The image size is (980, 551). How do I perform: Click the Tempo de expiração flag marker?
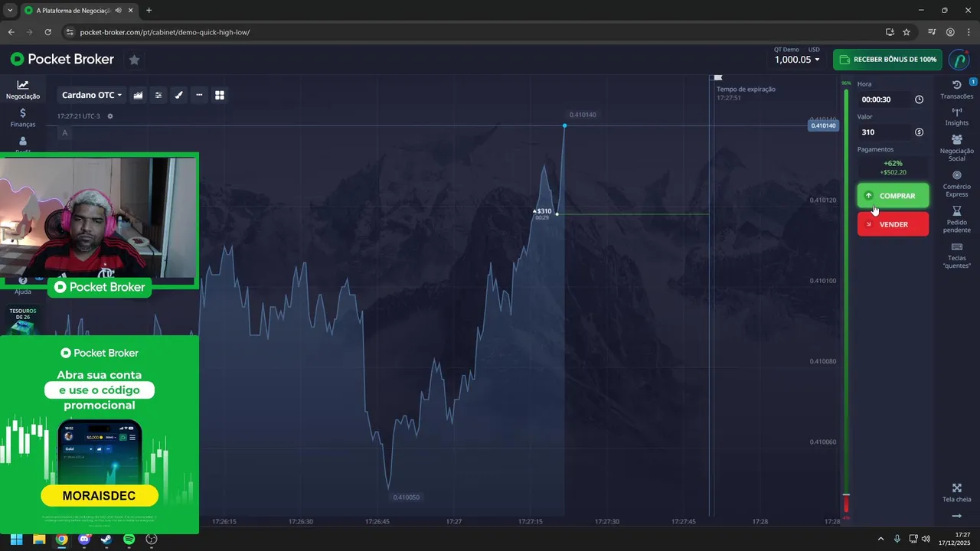click(718, 77)
